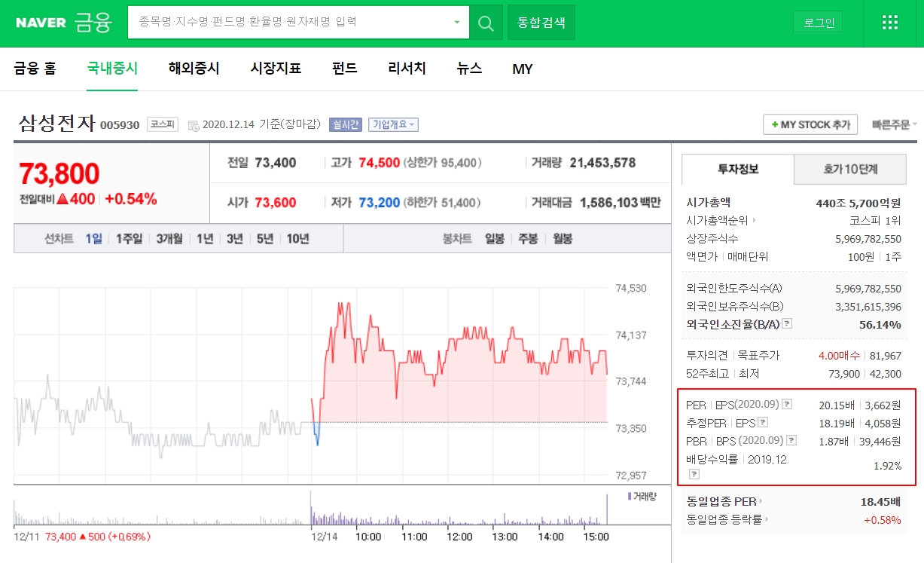Select the 3년 line chart period

click(235, 239)
